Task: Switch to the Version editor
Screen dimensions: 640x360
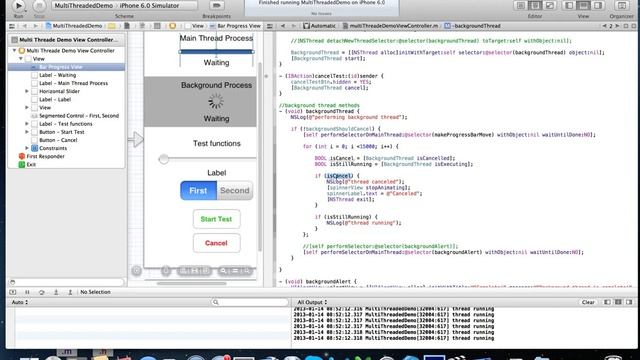Action: (x=550, y=6)
